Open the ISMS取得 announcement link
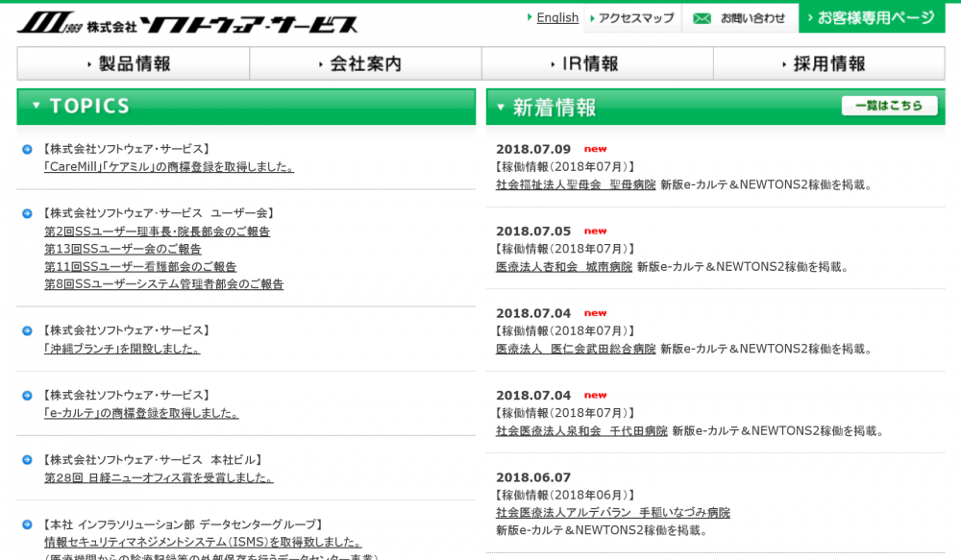The image size is (961, 560). (x=203, y=543)
